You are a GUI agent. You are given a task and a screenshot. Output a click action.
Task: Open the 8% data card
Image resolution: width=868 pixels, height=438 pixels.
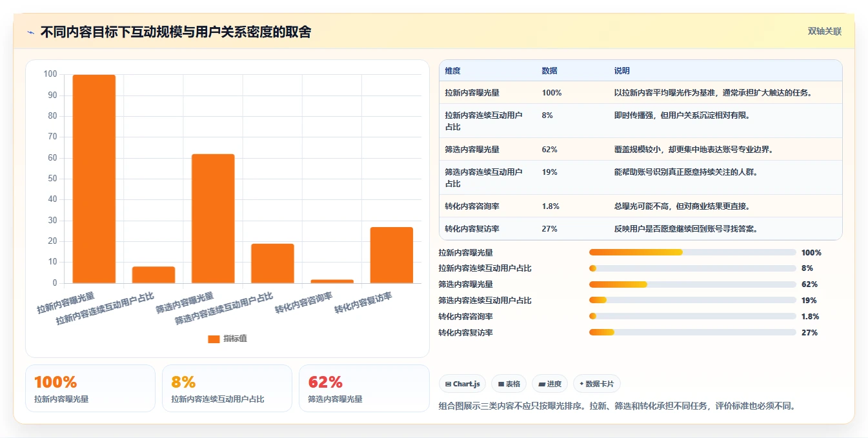(227, 388)
